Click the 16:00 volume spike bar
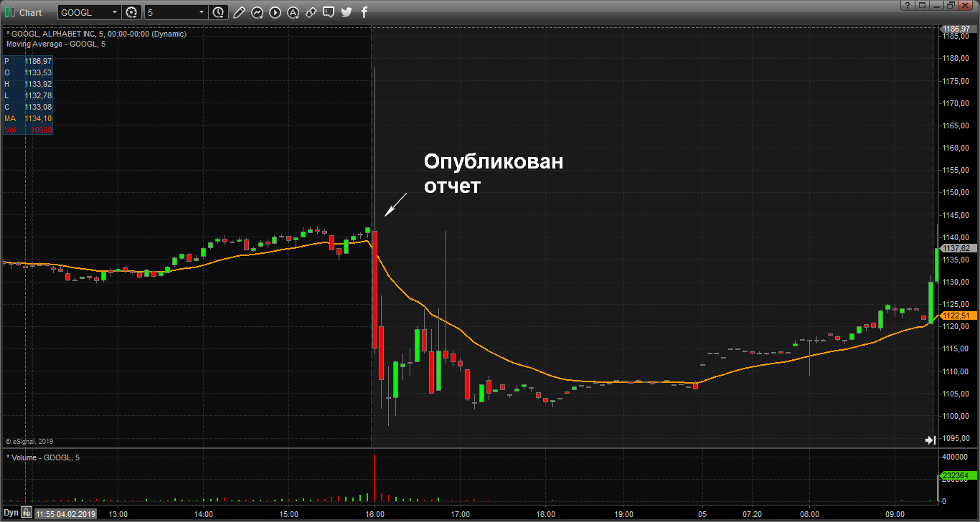980x522 pixels. (374, 477)
